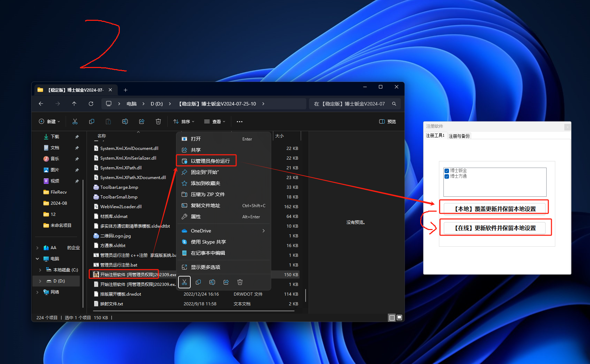
Task: Choose 固定到"开始" in context menu
Action: [x=223, y=172]
